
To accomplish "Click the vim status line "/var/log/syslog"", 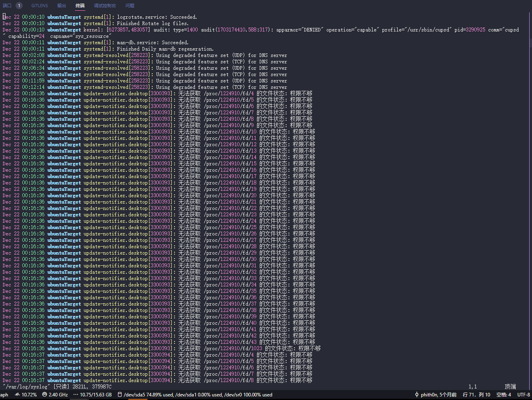I will click(26, 386).
